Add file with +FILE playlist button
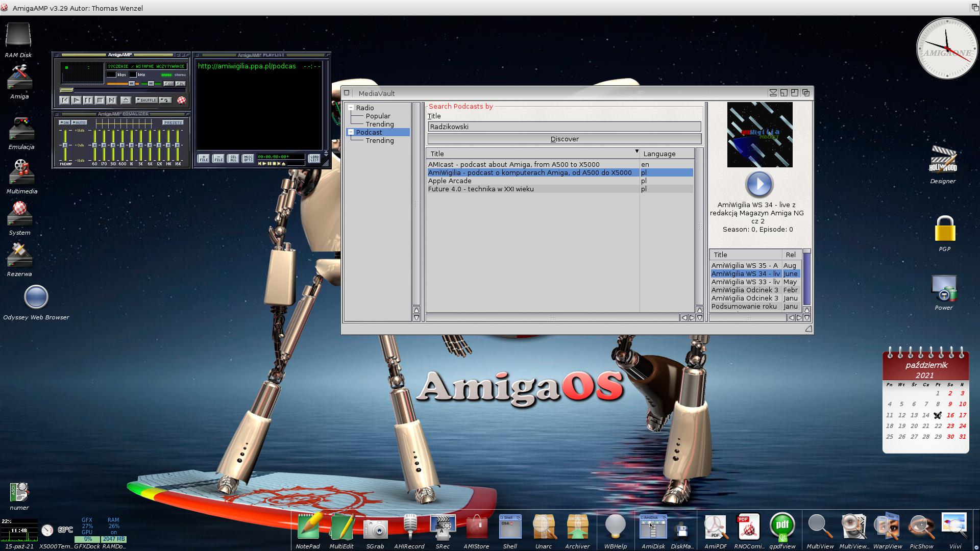Image resolution: width=980 pixels, height=551 pixels. [x=204, y=159]
